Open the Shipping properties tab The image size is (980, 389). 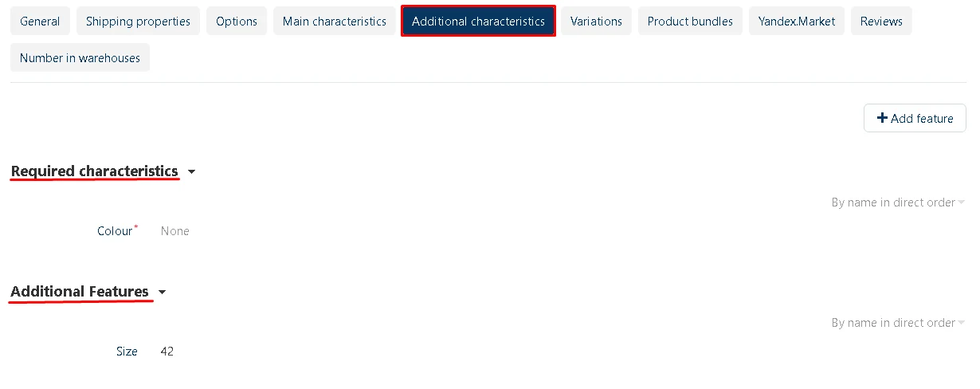[x=138, y=22]
